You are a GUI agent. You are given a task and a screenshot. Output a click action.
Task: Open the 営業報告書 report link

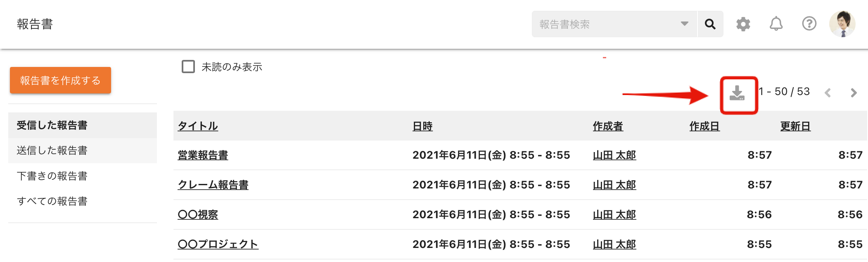pos(203,155)
